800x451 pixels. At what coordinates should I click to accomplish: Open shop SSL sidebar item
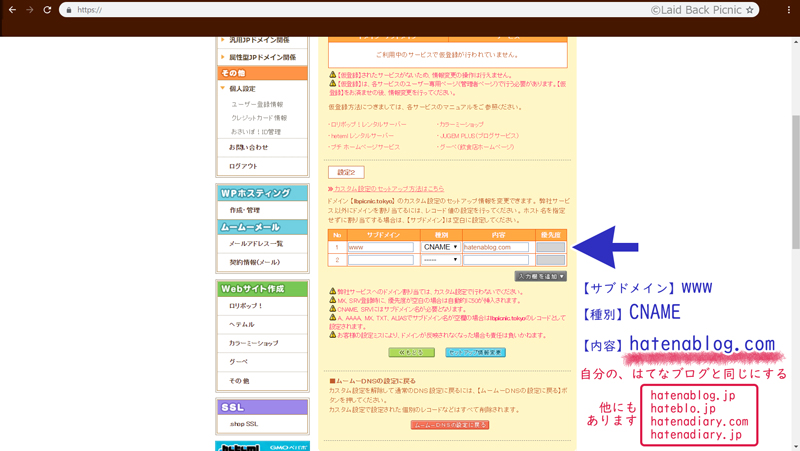coord(243,424)
